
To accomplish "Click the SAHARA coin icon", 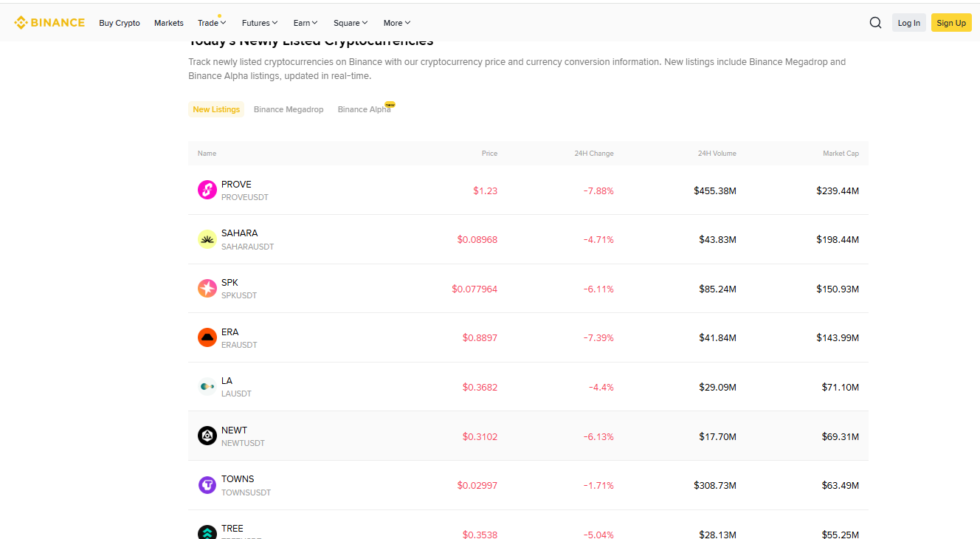I will (207, 239).
